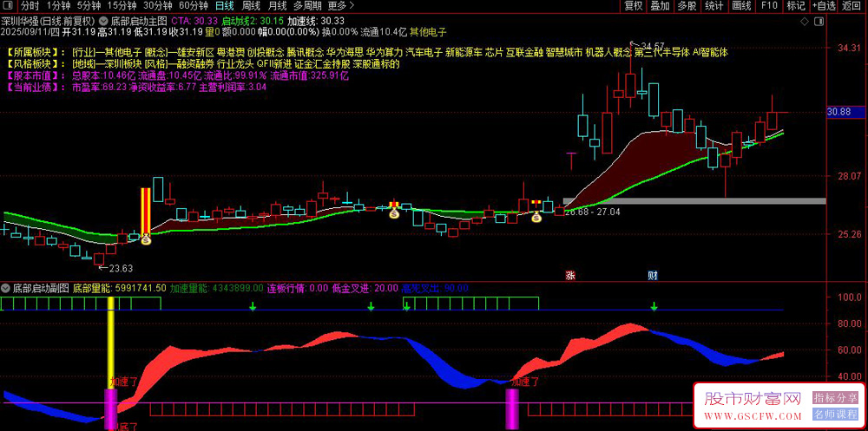
Task: Open the 复权 adjustment menu
Action: pos(634,6)
